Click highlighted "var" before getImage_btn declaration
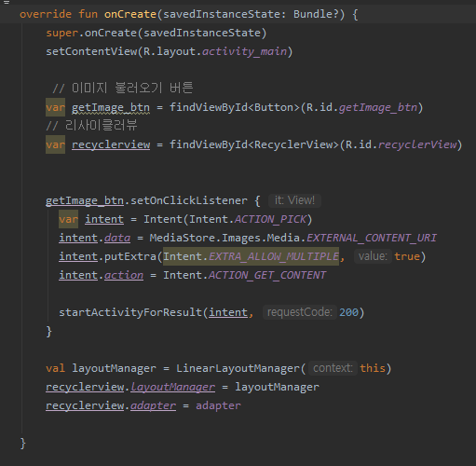Image resolution: width=476 pixels, height=466 pixels. 55,107
